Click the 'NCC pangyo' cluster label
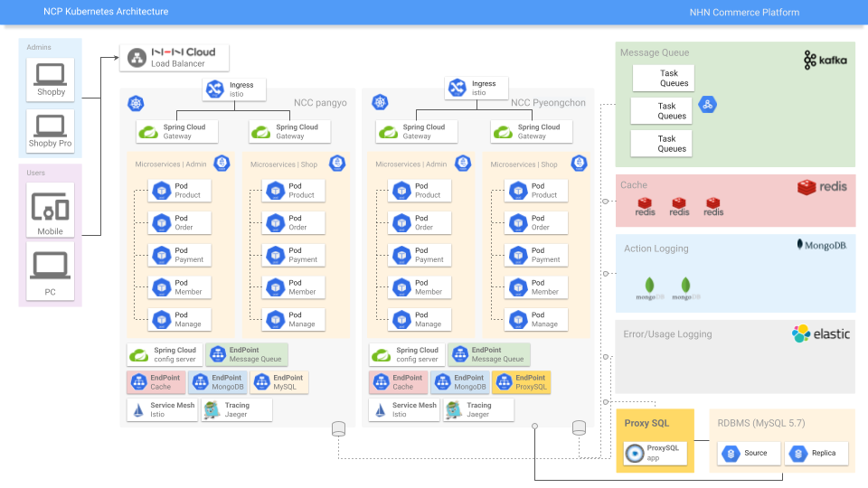The image size is (868, 488). point(320,103)
